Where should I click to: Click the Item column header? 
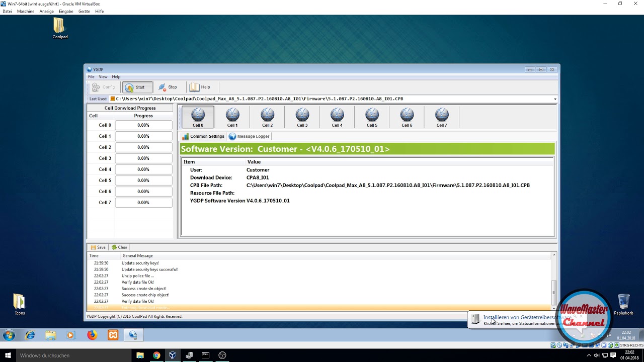(189, 162)
